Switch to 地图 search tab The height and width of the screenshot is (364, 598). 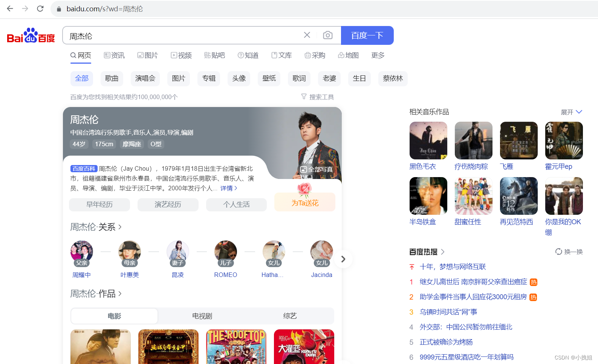[348, 55]
